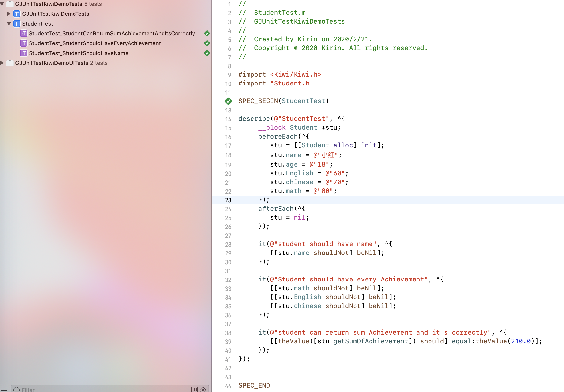Expand the GJUnitTestKiwiDemoTests class node
This screenshot has height=392, width=564.
[9, 14]
